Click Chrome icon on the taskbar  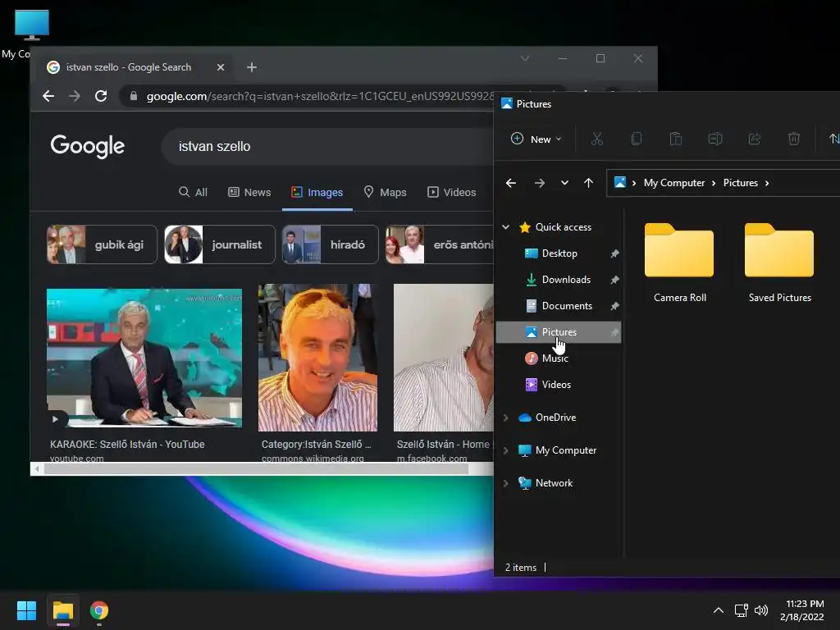[99, 610]
